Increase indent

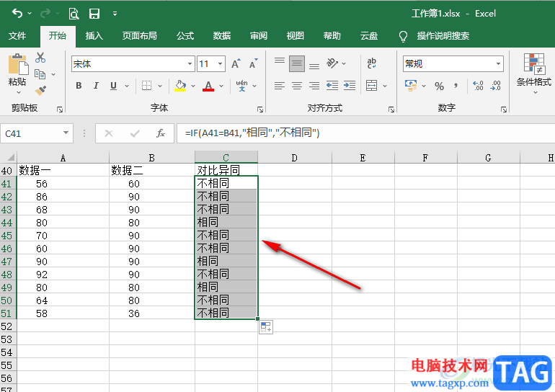tap(350, 86)
